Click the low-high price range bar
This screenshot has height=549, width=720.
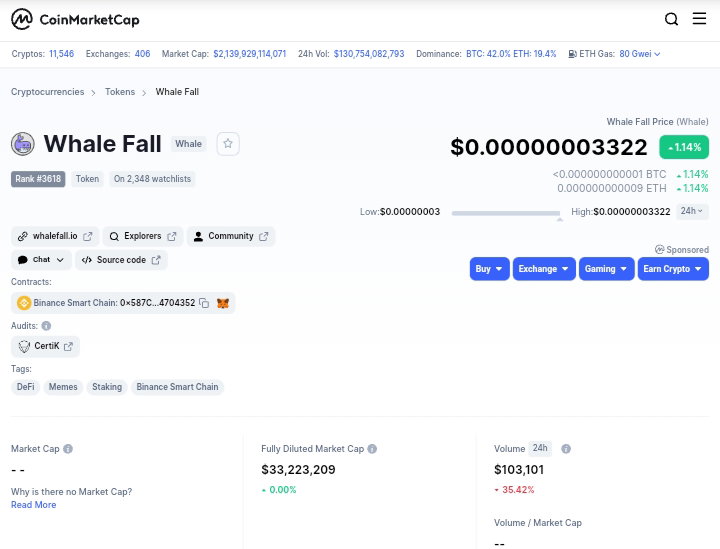[506, 213]
